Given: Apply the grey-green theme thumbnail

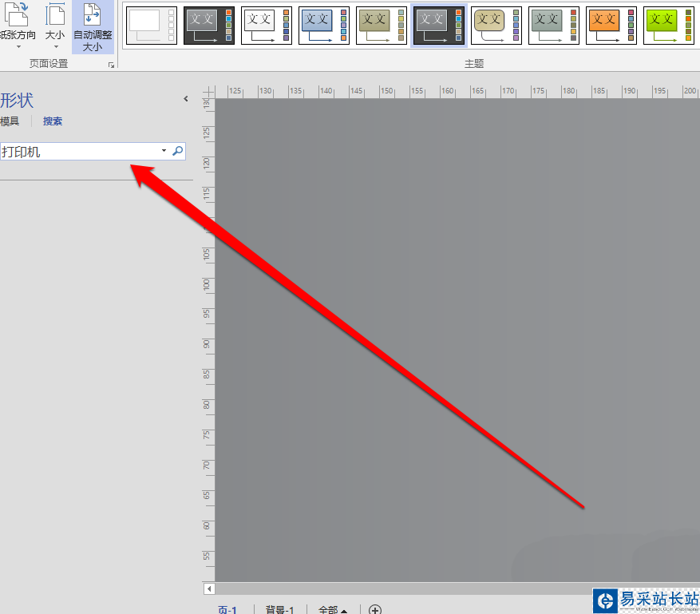Looking at the screenshot, I should pos(554,26).
